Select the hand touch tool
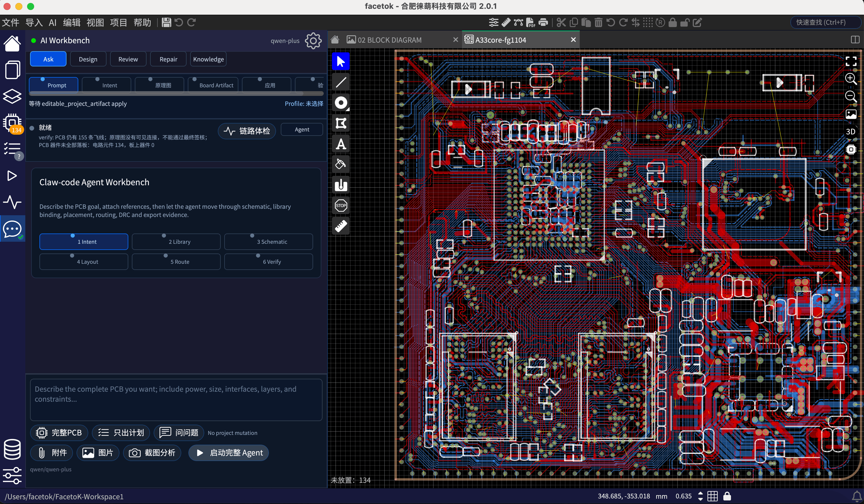The width and height of the screenshot is (864, 504). point(341,185)
